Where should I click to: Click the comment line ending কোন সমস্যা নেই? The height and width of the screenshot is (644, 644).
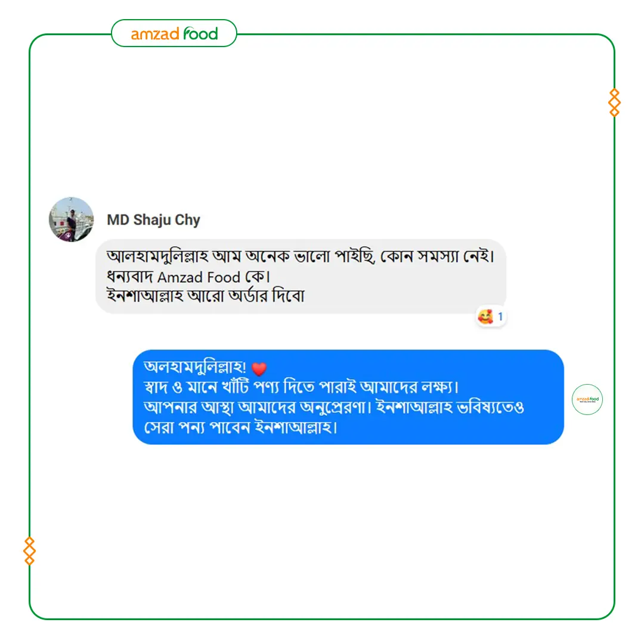pyautogui.click(x=300, y=256)
